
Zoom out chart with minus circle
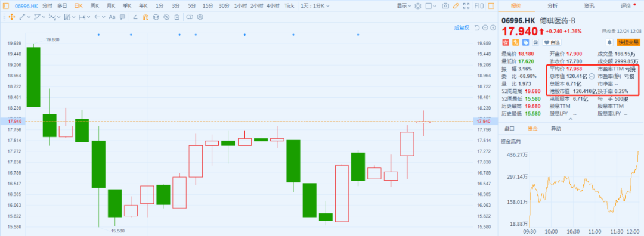[485, 27]
